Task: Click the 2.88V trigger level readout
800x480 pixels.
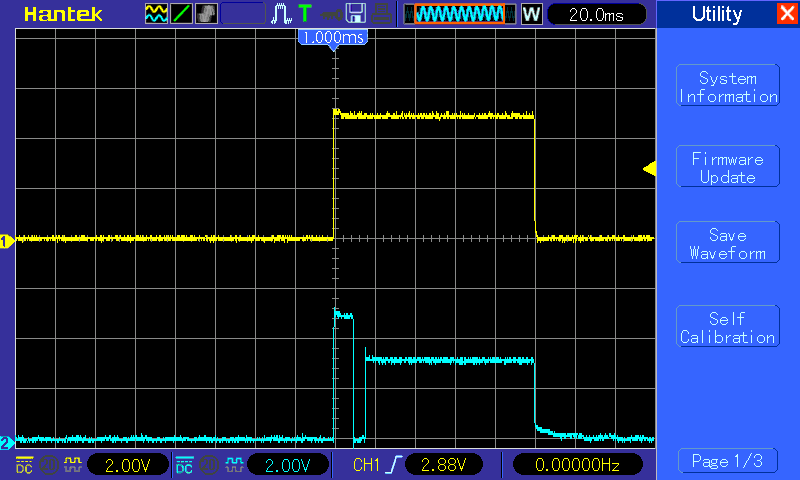Action: tap(443, 465)
